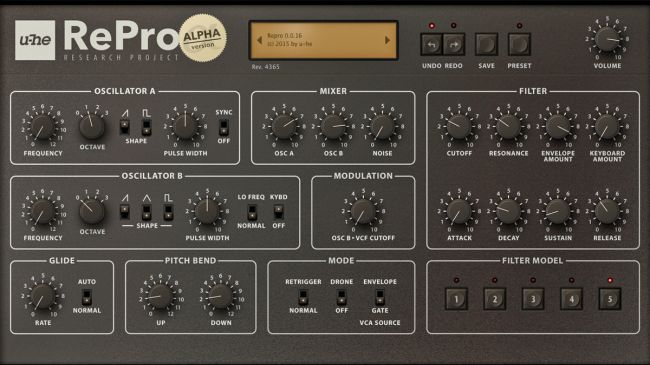Click the Pitch Bend Down knob
This screenshot has width=650, height=365.
(x=221, y=296)
